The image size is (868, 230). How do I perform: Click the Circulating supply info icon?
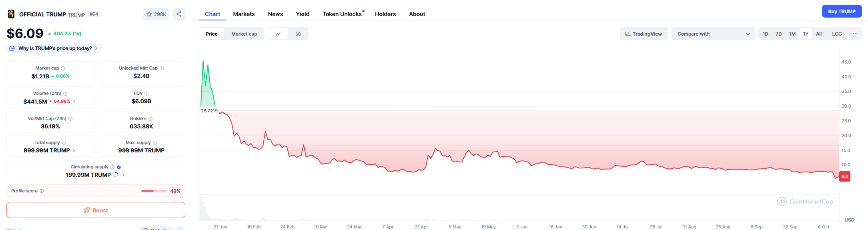(112, 167)
